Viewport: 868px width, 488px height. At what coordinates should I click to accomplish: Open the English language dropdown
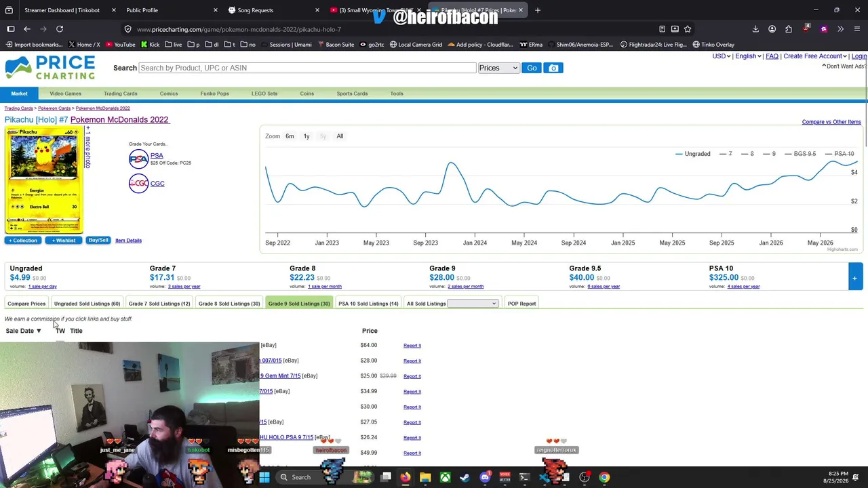(x=748, y=56)
